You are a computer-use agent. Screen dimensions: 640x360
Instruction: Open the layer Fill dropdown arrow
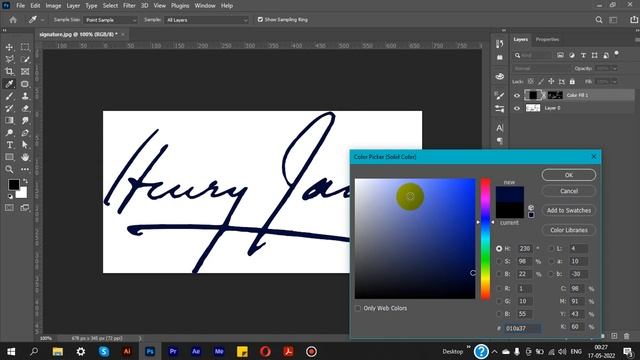coord(615,82)
